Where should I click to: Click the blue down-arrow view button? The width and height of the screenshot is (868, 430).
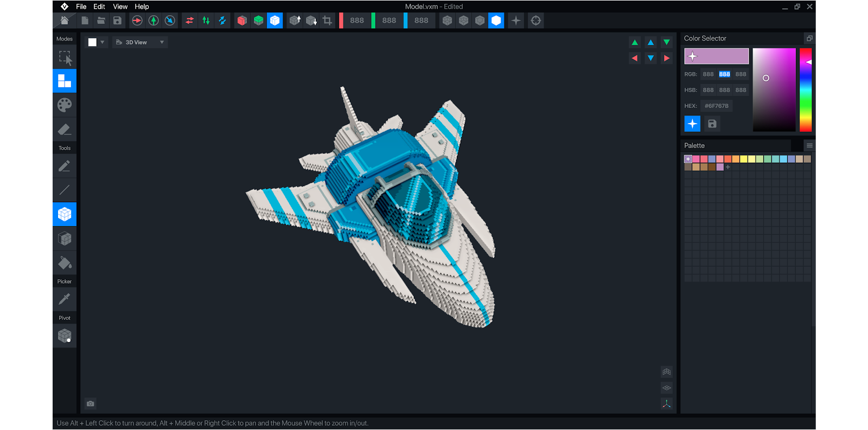[x=650, y=58]
